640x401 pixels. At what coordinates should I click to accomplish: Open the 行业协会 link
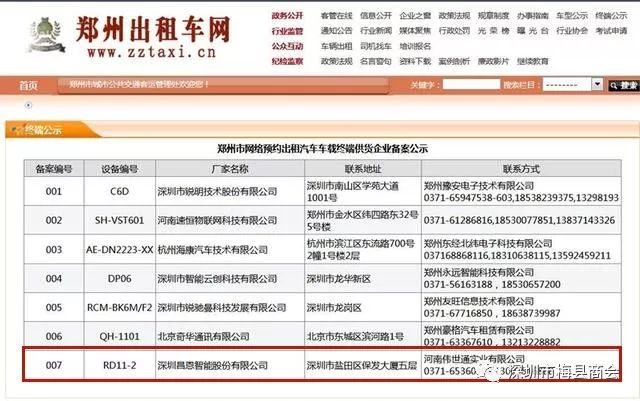(572, 31)
